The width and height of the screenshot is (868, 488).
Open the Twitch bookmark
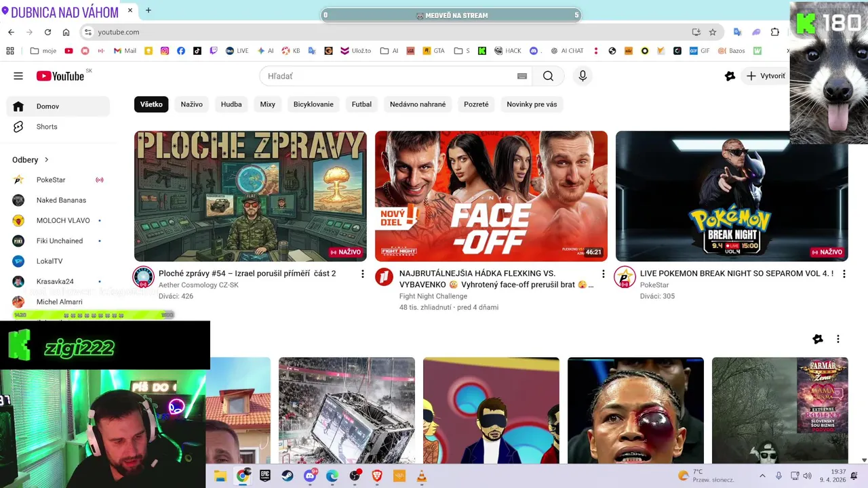(x=214, y=51)
